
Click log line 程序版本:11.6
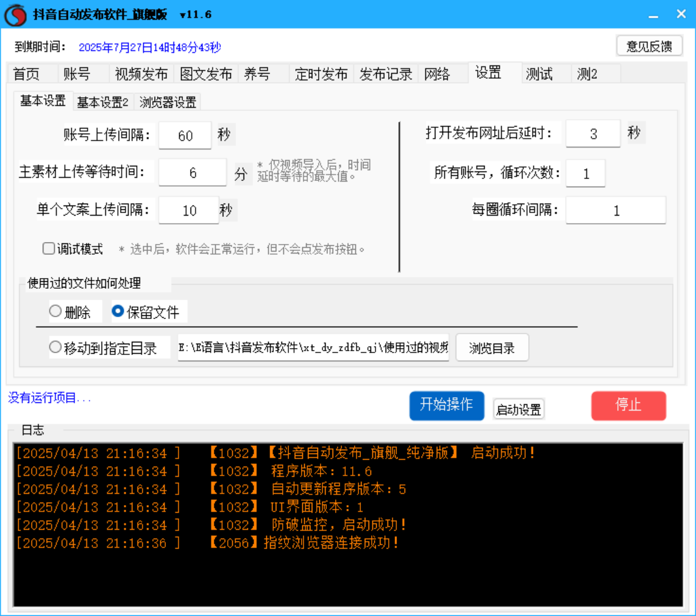321,471
